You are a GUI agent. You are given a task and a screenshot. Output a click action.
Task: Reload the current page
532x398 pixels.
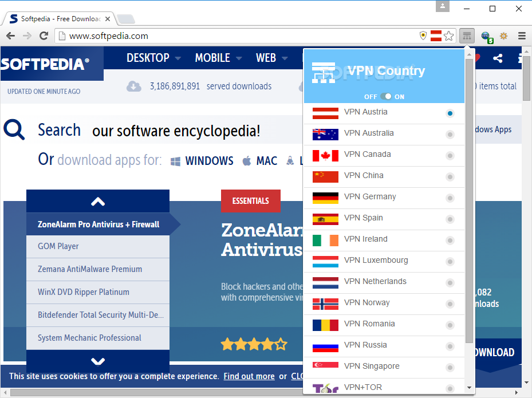point(44,36)
